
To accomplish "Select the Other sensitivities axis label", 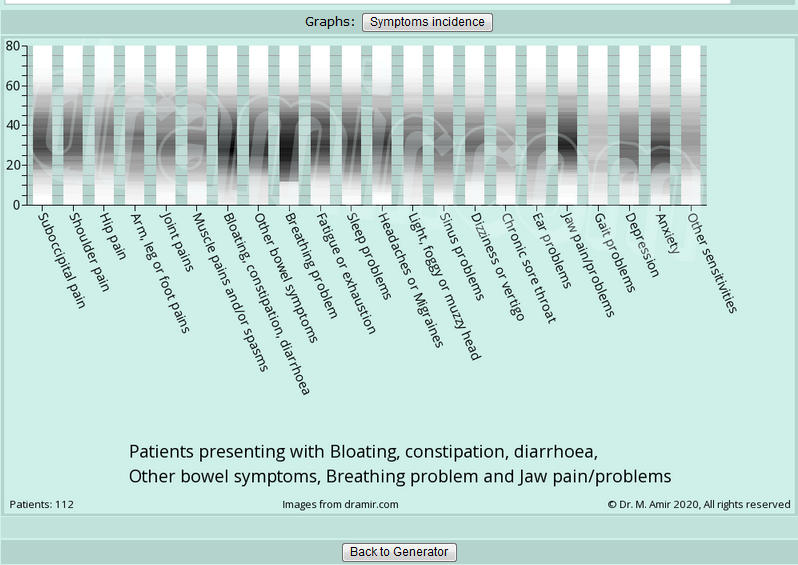I will click(x=713, y=261).
